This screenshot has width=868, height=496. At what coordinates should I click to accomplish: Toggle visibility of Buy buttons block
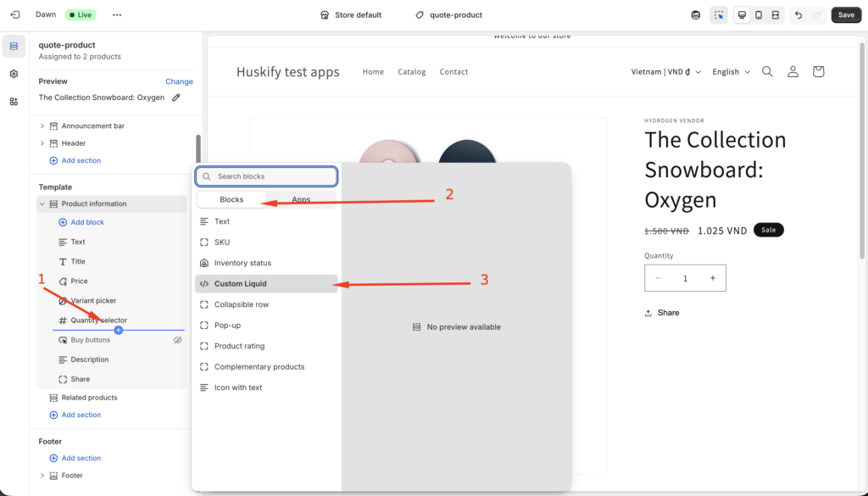(177, 340)
